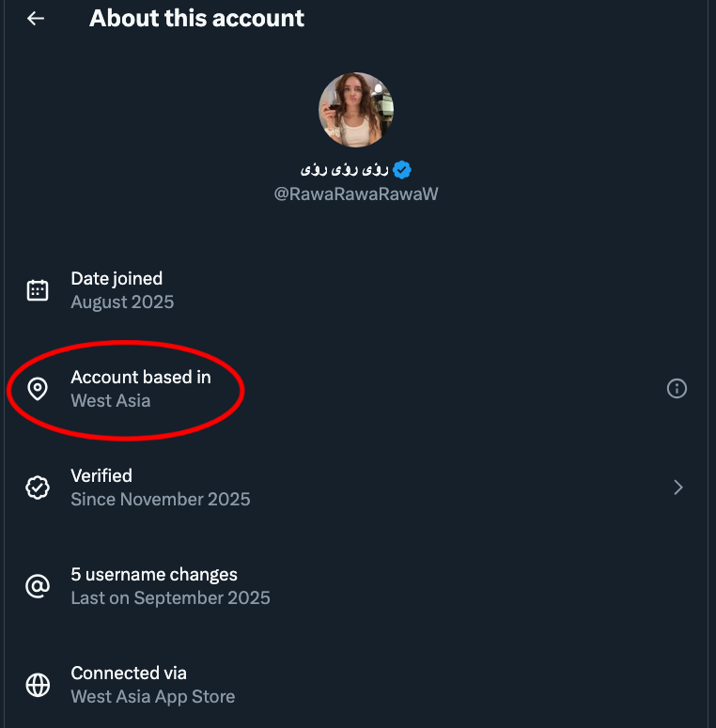Click the verified badge outline icon

[38, 488]
